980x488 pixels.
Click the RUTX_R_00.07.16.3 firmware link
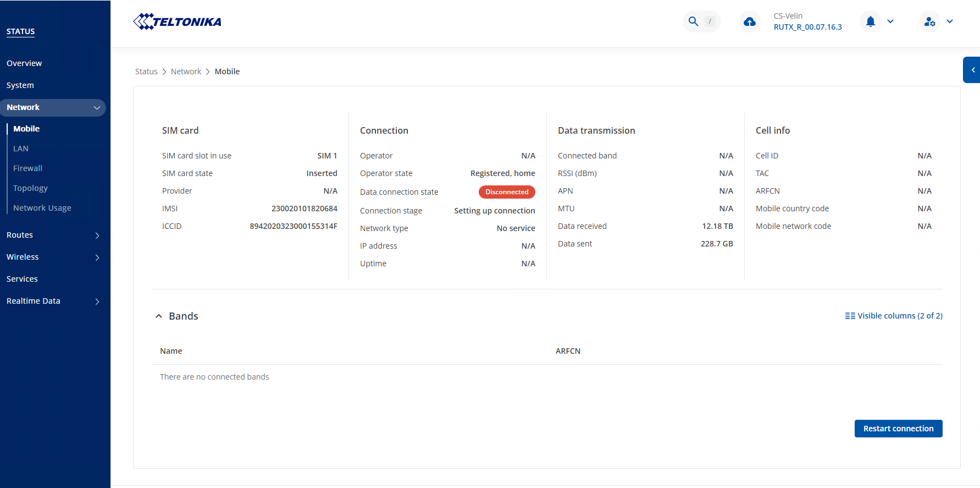tap(807, 27)
